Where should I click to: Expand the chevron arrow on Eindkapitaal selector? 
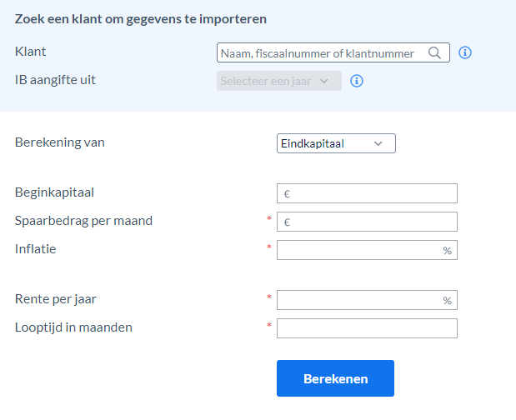(x=378, y=143)
